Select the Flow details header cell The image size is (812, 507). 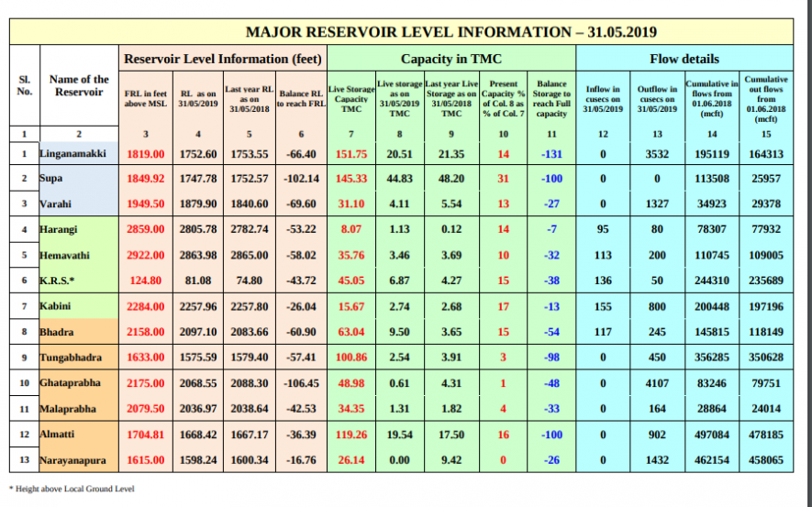[x=684, y=59]
